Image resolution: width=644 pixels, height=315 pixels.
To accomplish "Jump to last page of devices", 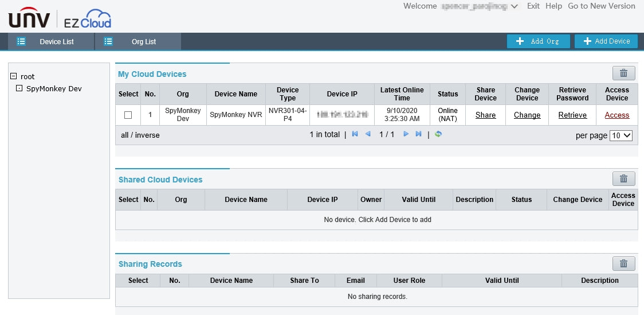I will (x=418, y=134).
